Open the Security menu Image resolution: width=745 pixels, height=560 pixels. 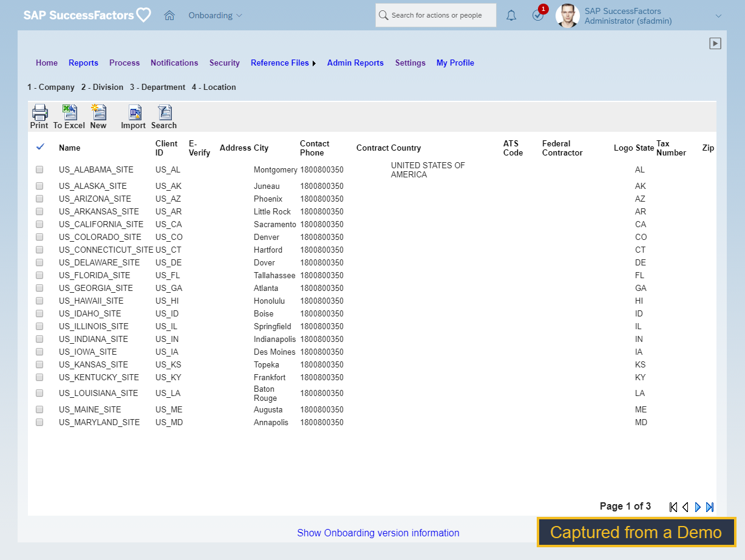pos(225,63)
